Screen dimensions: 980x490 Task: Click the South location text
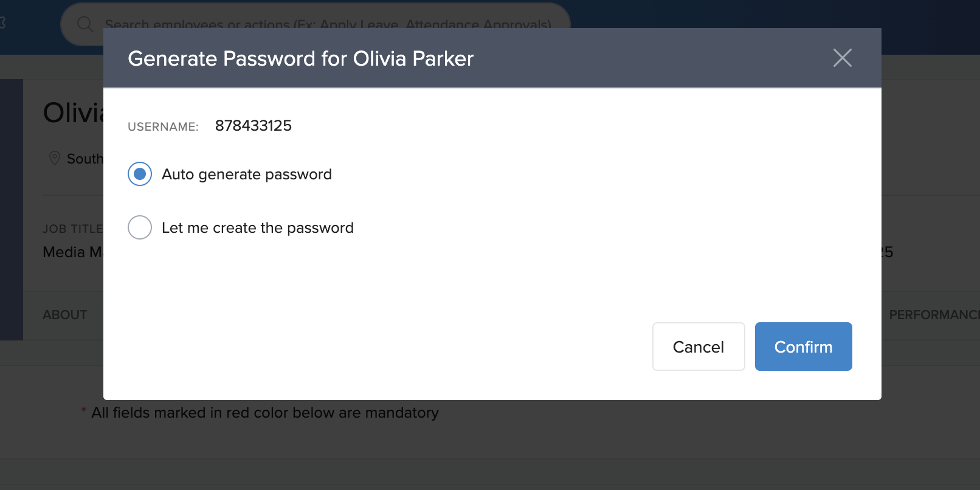click(x=85, y=159)
